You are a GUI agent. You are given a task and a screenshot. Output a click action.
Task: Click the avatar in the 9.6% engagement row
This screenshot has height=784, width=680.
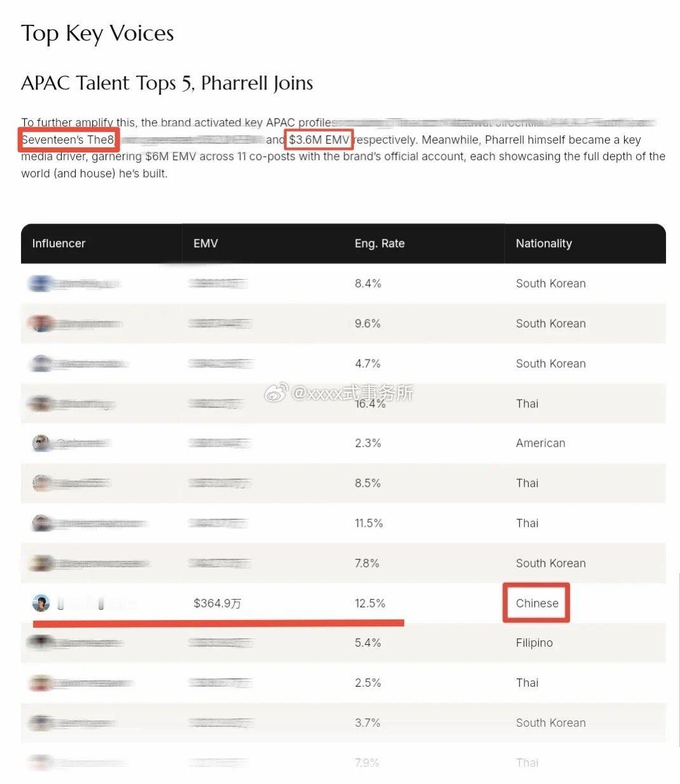tap(41, 323)
